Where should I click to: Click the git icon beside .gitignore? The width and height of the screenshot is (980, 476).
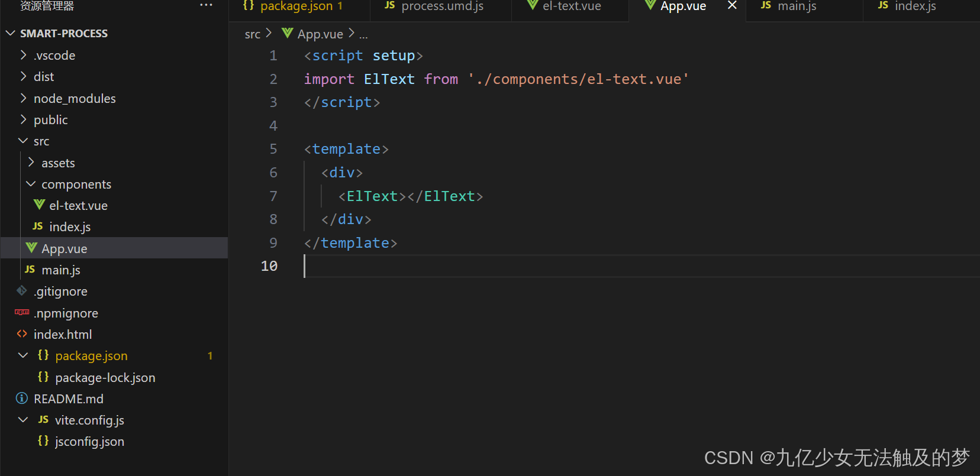click(22, 290)
